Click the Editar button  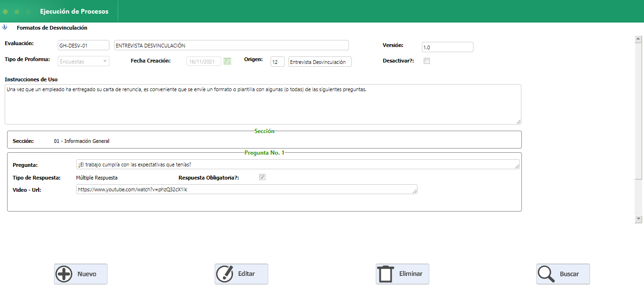click(x=241, y=274)
